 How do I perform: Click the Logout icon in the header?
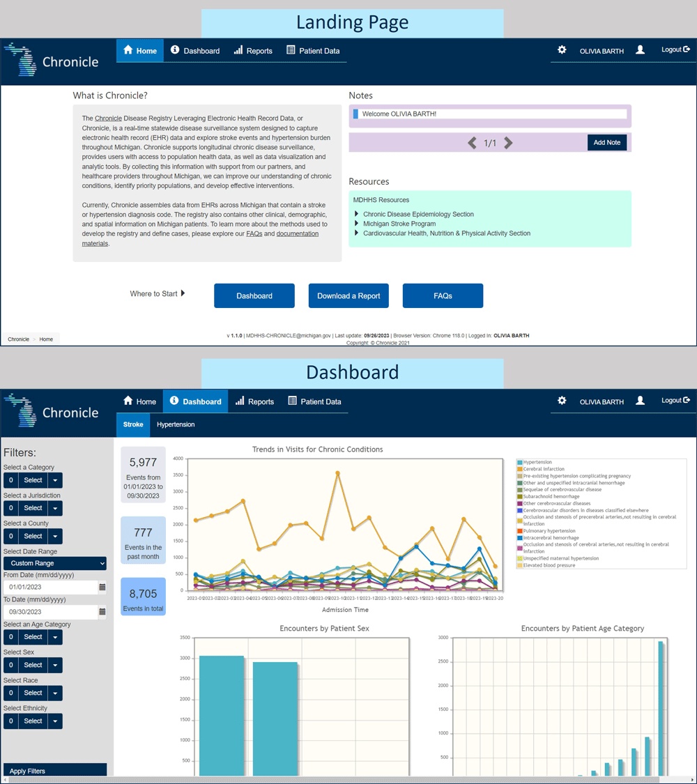[x=686, y=49]
